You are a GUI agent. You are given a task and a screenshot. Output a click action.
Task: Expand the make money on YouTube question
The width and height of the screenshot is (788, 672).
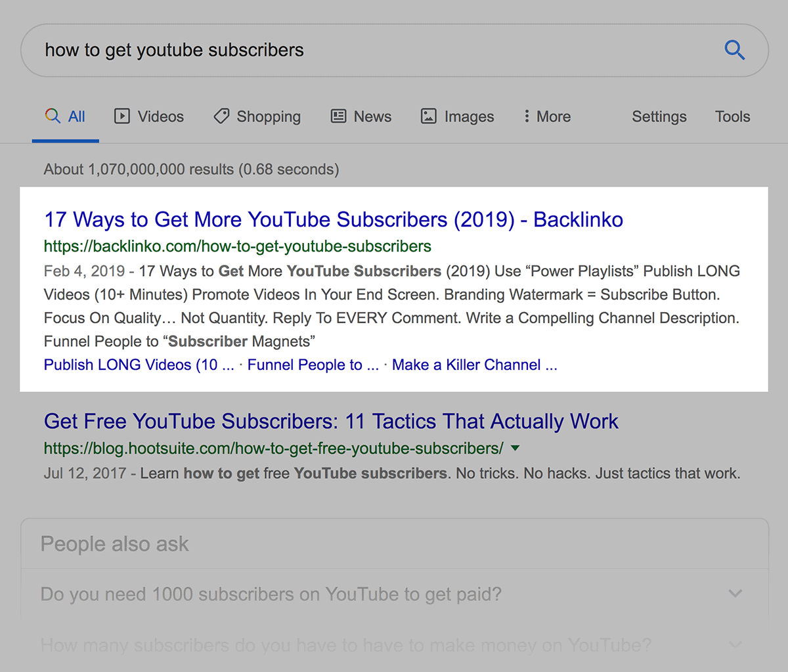click(394, 645)
